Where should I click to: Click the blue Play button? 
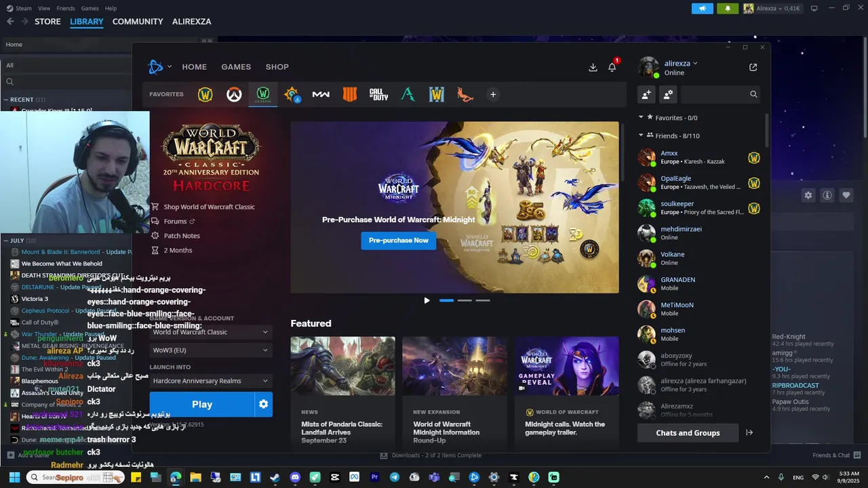pyautogui.click(x=201, y=404)
